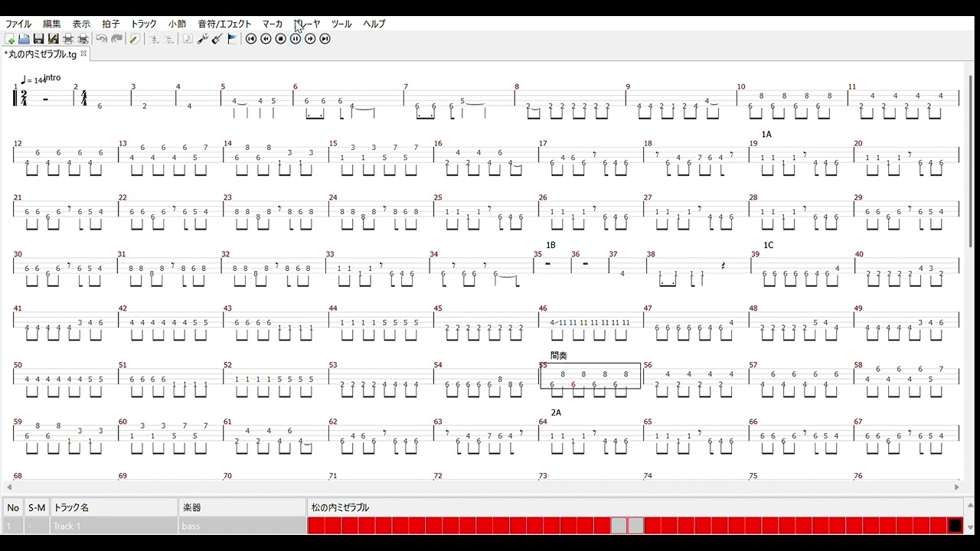Click measure number 64
980x551 pixels.
(x=543, y=422)
